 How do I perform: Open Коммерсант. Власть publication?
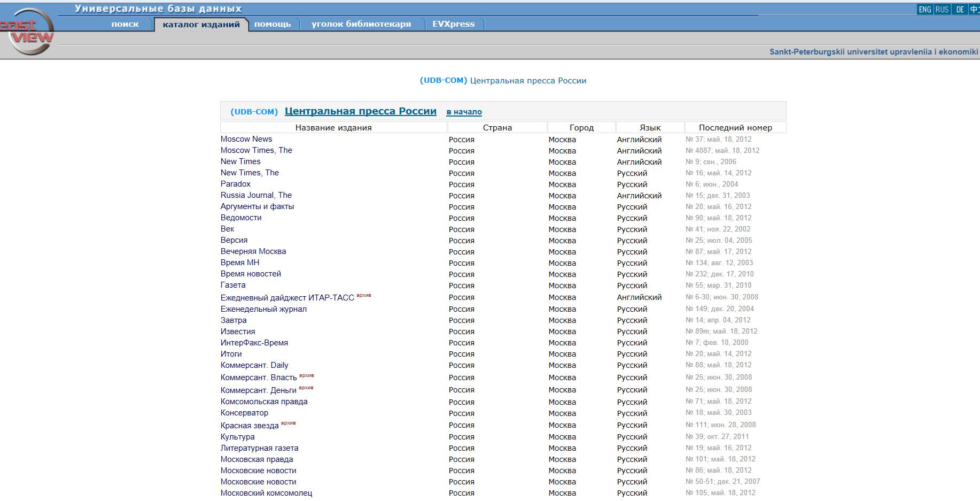(259, 377)
